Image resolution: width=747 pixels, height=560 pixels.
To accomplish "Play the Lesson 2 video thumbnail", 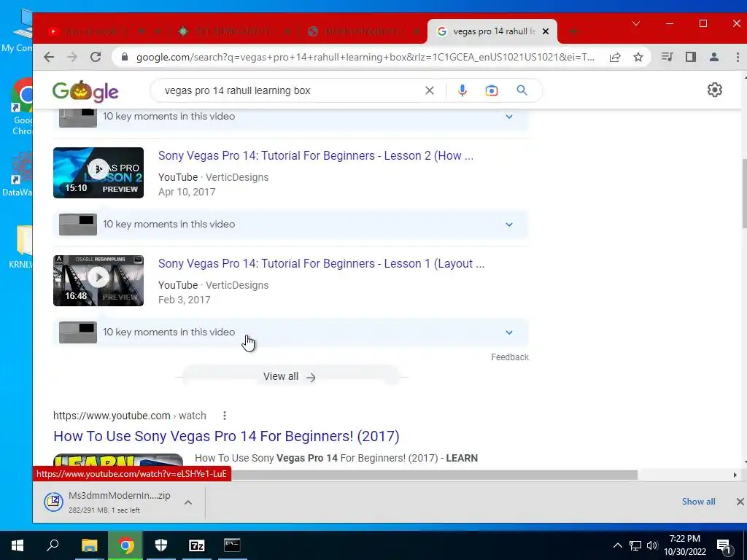I will (x=98, y=173).
